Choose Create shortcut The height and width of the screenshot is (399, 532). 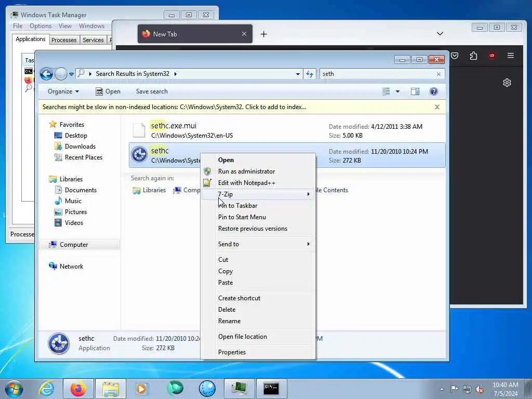click(258, 298)
